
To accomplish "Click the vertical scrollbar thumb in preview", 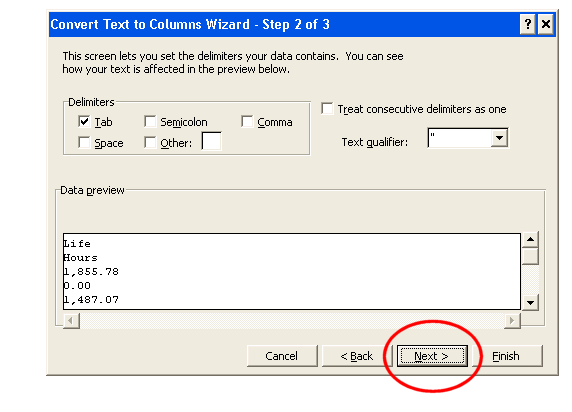I will tap(530, 256).
